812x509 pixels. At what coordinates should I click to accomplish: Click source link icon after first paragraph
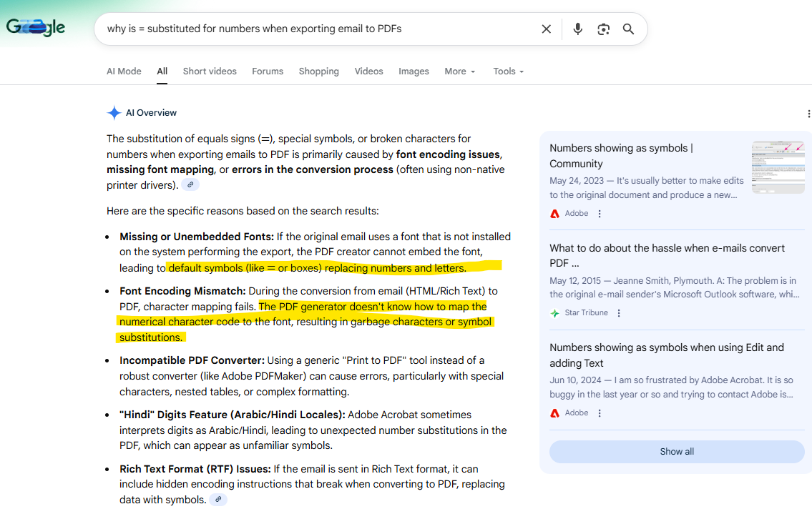190,185
